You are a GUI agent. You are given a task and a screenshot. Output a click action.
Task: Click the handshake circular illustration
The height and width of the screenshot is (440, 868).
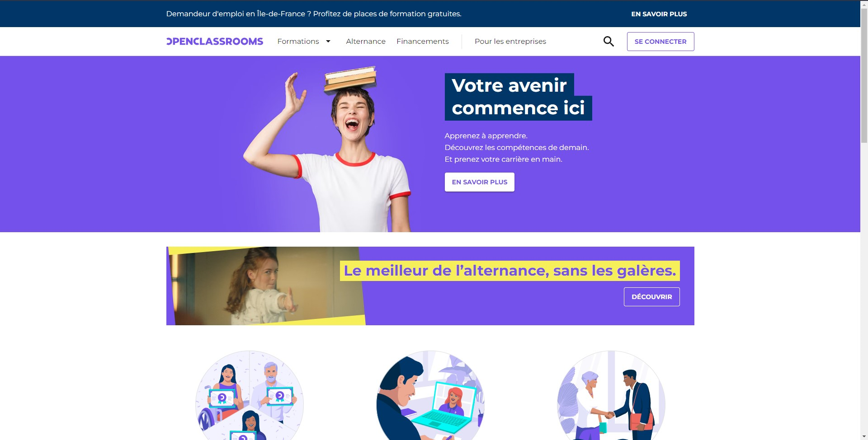coord(611,396)
